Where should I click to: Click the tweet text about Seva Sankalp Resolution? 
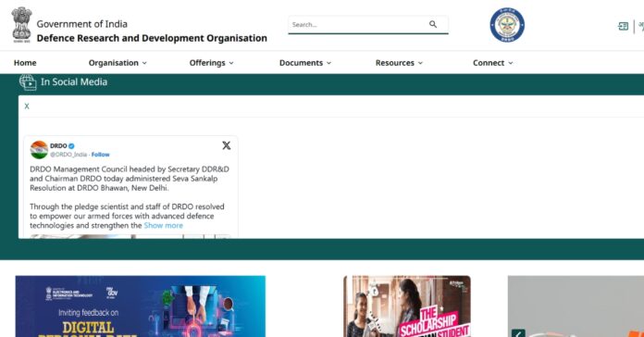click(130, 179)
